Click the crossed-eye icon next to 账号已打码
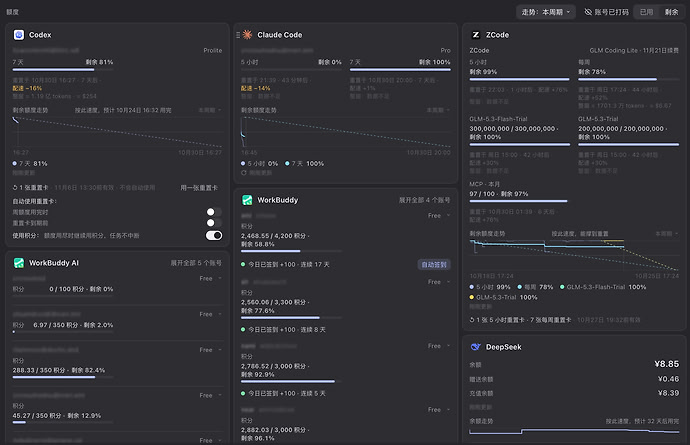 coord(588,12)
